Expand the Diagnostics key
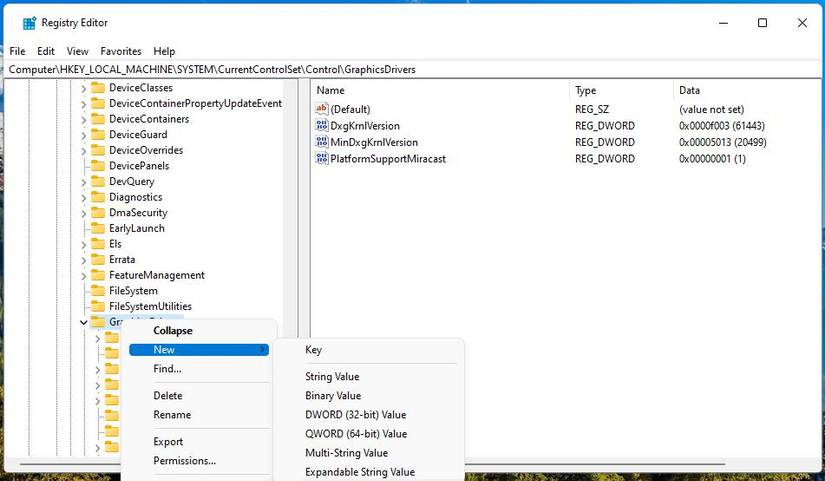The width and height of the screenshot is (825, 481). coord(84,198)
